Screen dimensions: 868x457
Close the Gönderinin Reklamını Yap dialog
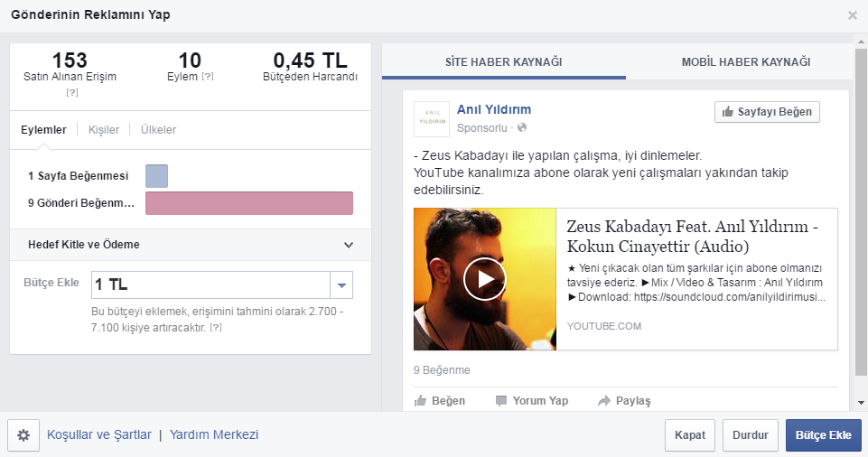point(852,15)
